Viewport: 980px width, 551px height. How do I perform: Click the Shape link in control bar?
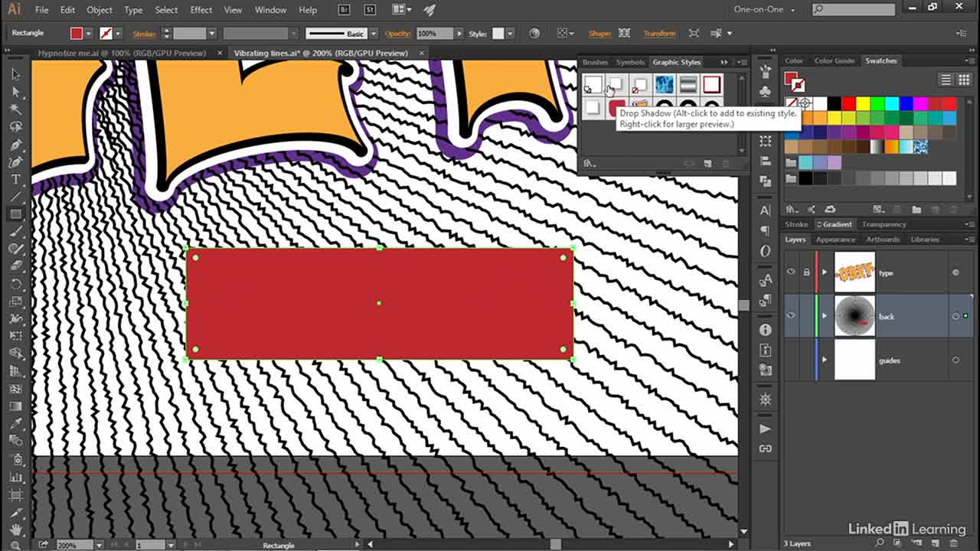pyautogui.click(x=599, y=34)
